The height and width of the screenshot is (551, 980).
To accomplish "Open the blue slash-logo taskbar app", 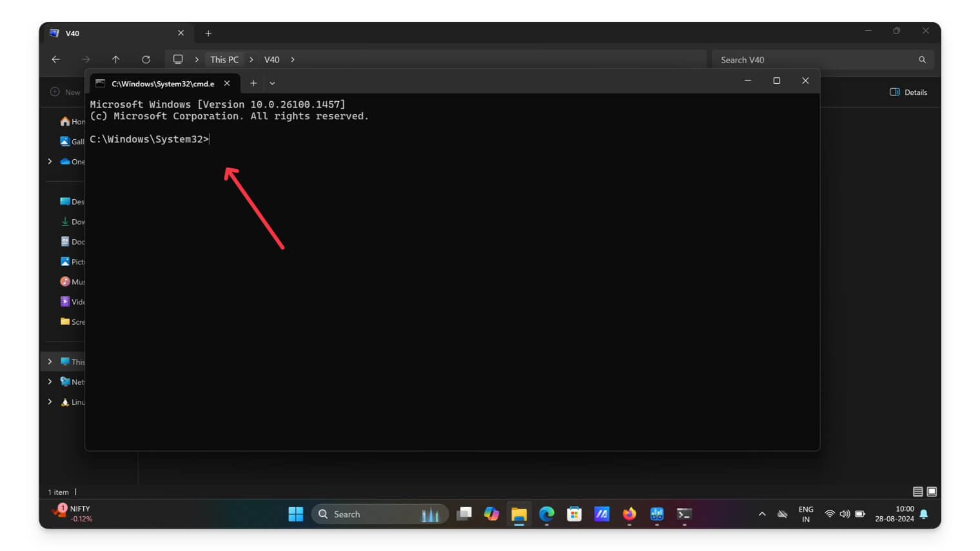I will point(602,514).
